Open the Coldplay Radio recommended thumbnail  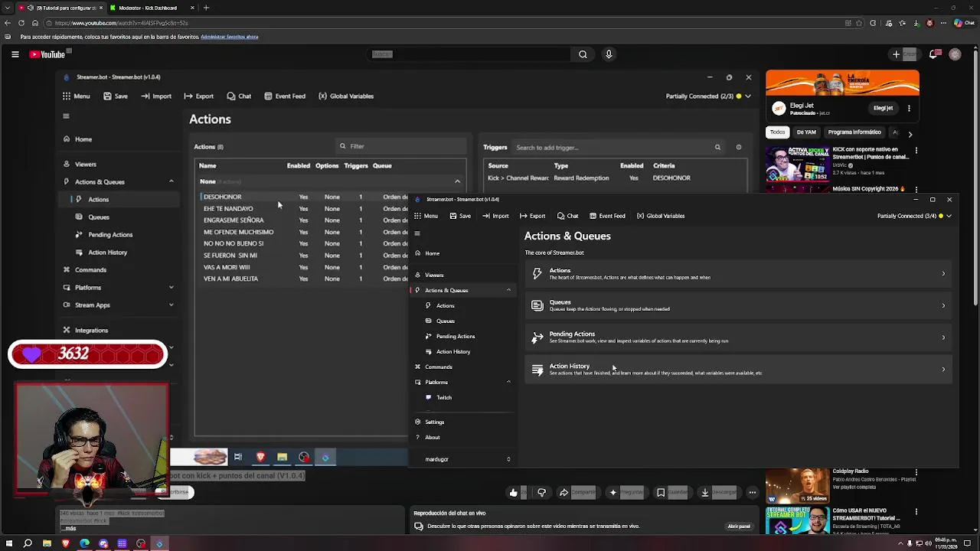pyautogui.click(x=797, y=486)
